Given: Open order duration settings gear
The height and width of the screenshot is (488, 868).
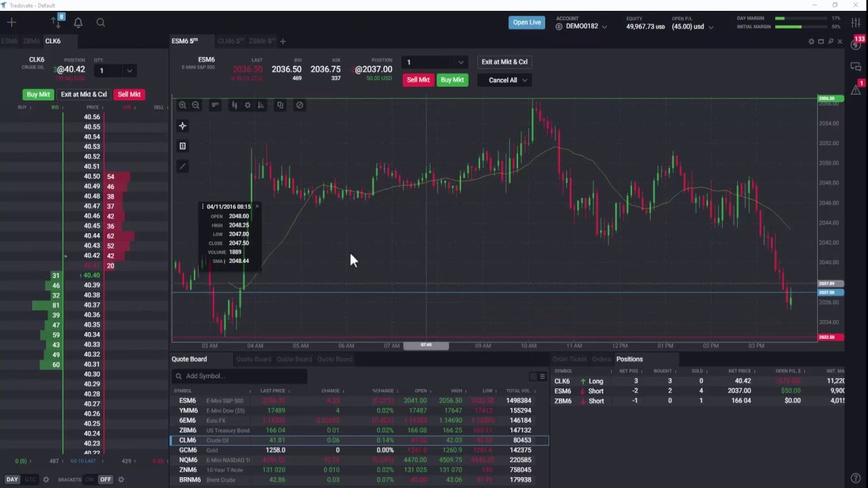Looking at the screenshot, I should coord(46,479).
